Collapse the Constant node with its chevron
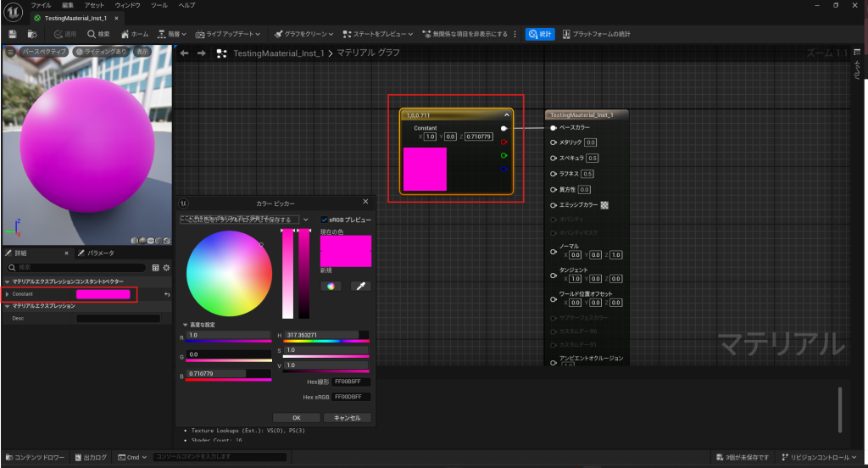Image resolution: width=868 pixels, height=468 pixels. [x=506, y=114]
